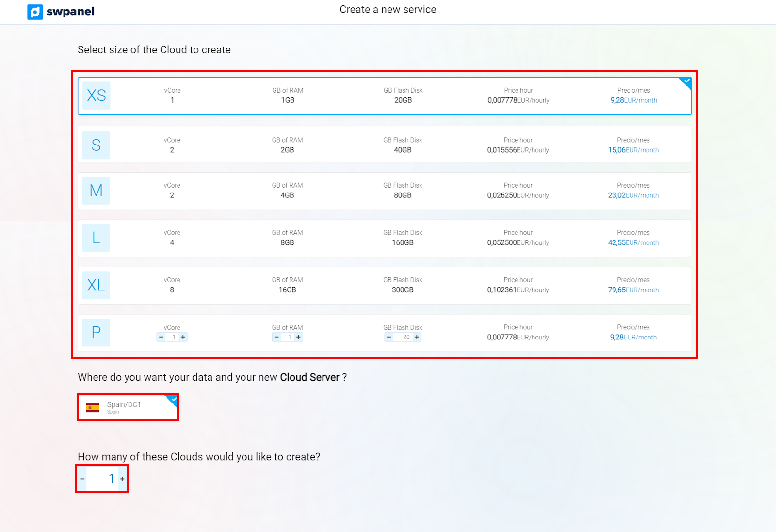Decrease GB of RAM in P plan

click(x=276, y=337)
